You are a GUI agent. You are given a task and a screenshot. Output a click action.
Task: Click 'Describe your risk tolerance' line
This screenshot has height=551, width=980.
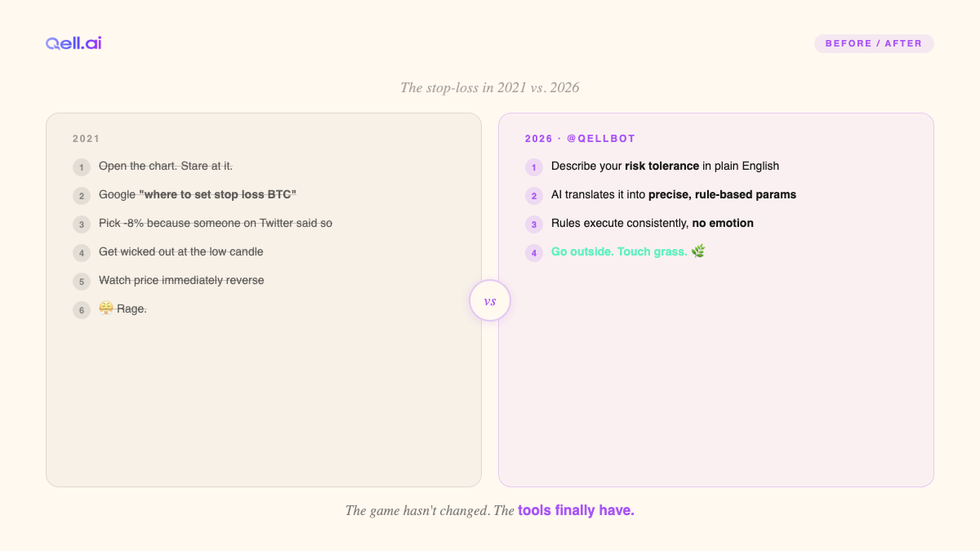click(x=665, y=167)
